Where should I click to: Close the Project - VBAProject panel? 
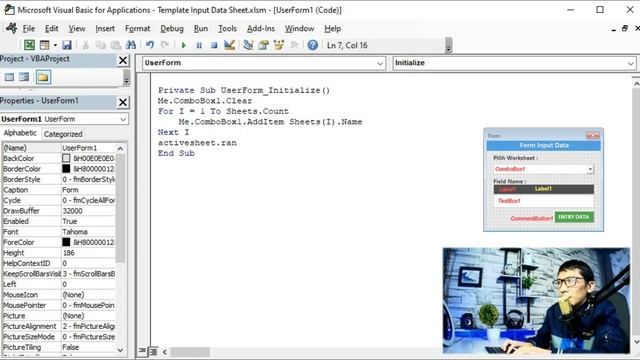[123, 60]
